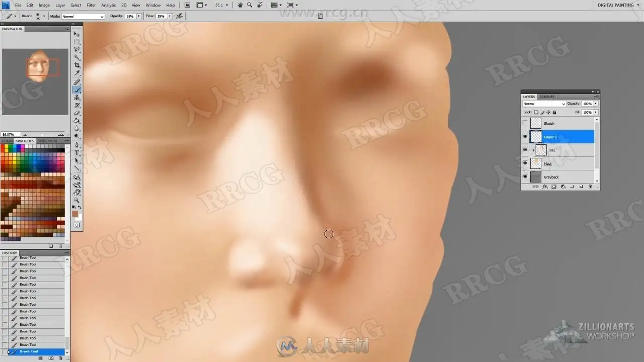
Task: Select the Lasso tool
Action: (x=77, y=50)
